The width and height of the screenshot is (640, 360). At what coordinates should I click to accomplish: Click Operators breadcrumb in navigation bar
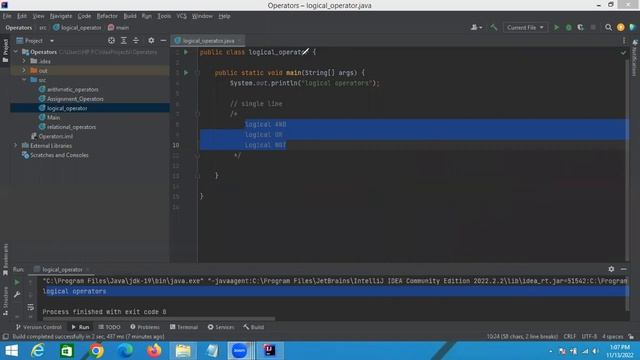[x=18, y=28]
